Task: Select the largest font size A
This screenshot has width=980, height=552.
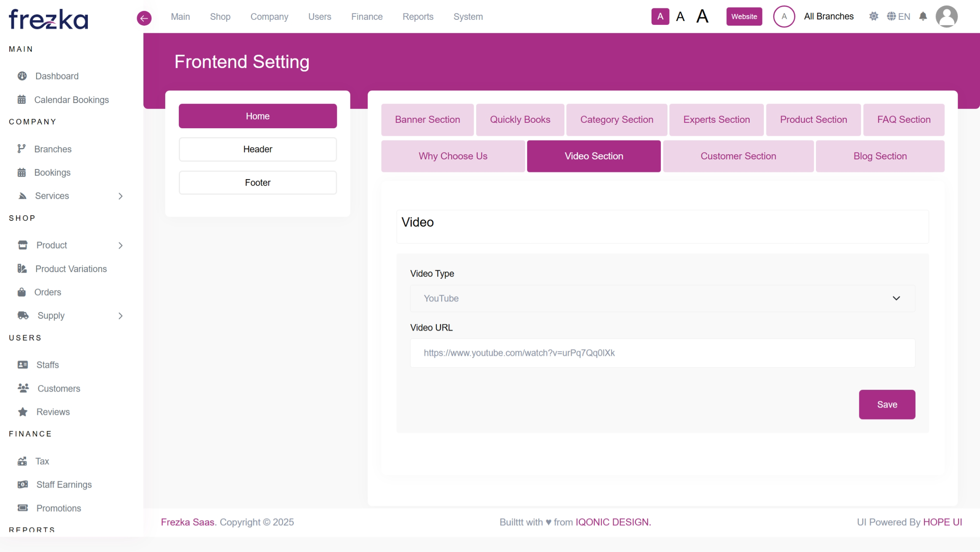Action: [702, 17]
